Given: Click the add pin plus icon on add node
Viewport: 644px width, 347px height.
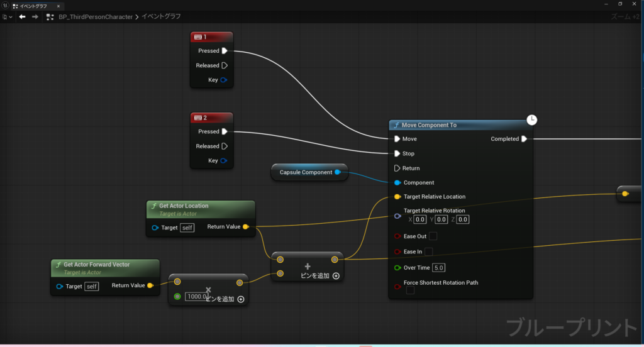Looking at the screenshot, I should coord(336,276).
